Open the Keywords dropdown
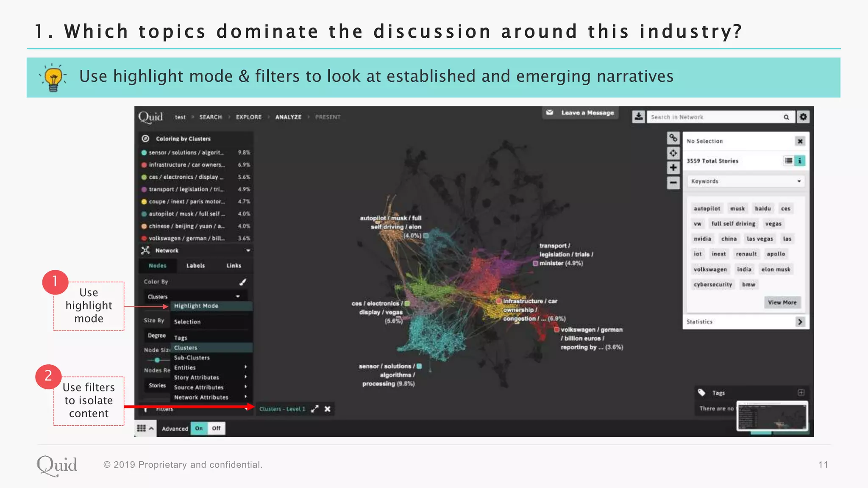 tap(746, 181)
